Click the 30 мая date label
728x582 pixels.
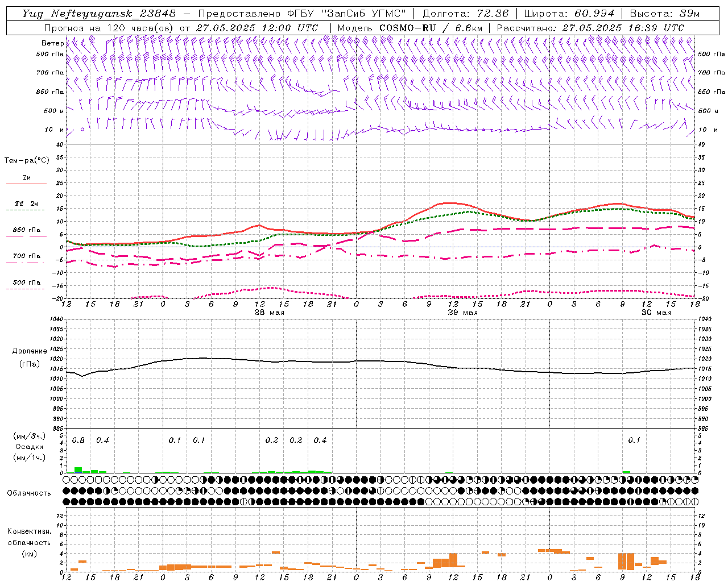coord(656,313)
